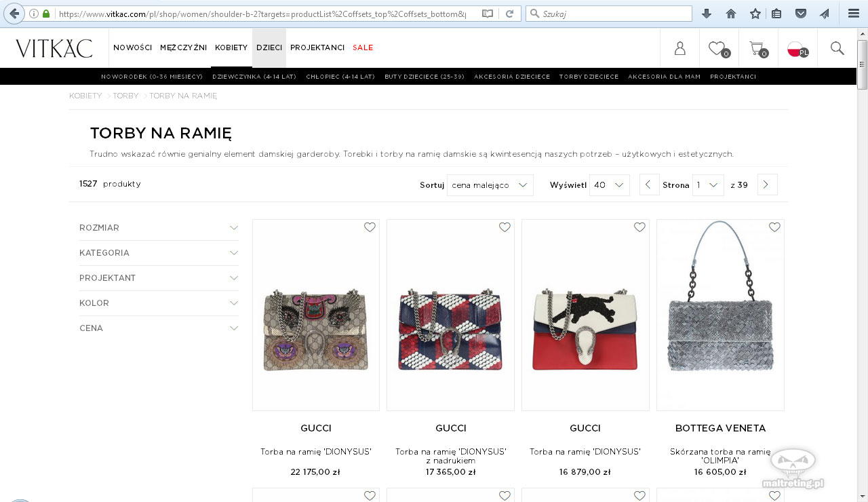Viewport: 868px width, 502px height.
Task: Select TORBY DZIECIĘCE submenu link
Action: pyautogui.click(x=589, y=77)
